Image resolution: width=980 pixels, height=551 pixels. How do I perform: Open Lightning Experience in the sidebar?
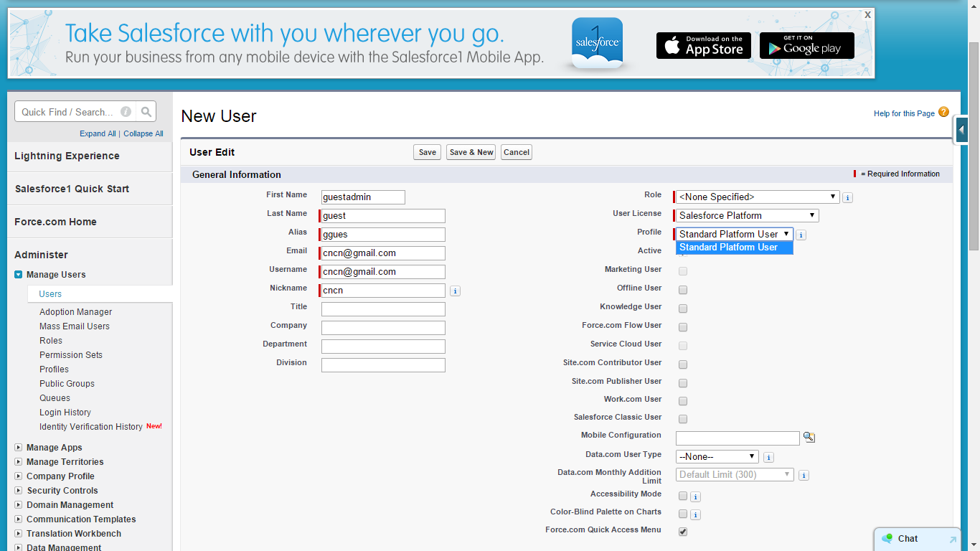tap(67, 156)
